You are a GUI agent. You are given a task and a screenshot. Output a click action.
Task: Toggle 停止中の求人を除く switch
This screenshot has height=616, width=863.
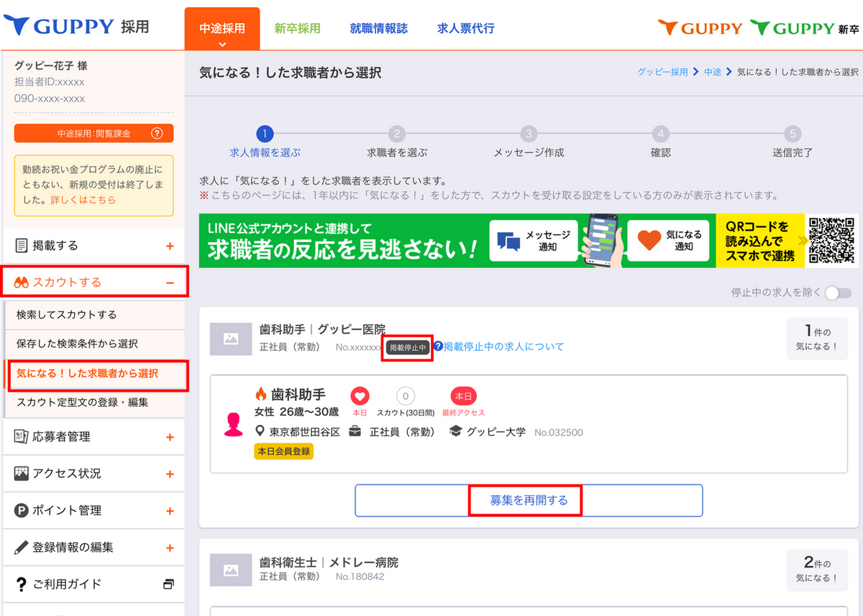(x=838, y=293)
